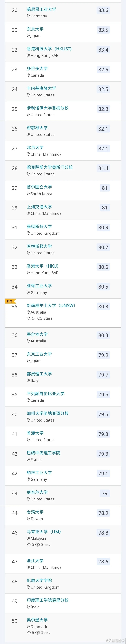Click the 83.6 score badge
126x644 pixels.
pyautogui.click(x=103, y=10)
